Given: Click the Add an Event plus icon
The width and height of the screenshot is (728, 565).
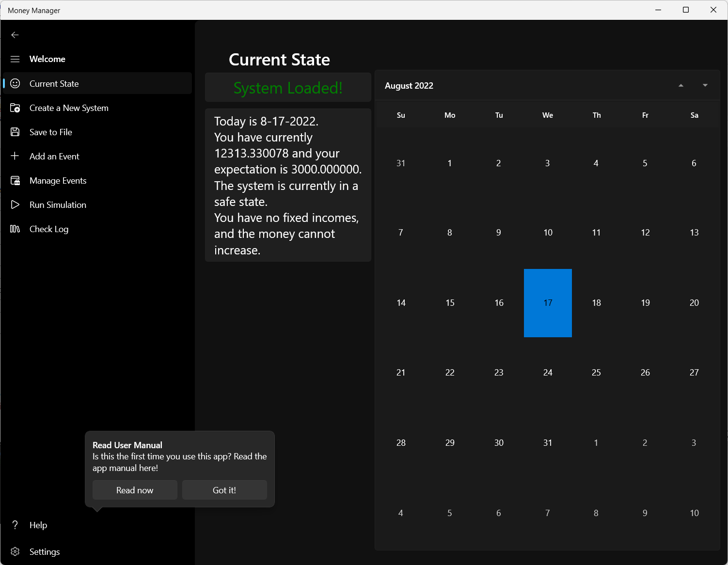Looking at the screenshot, I should [x=15, y=156].
